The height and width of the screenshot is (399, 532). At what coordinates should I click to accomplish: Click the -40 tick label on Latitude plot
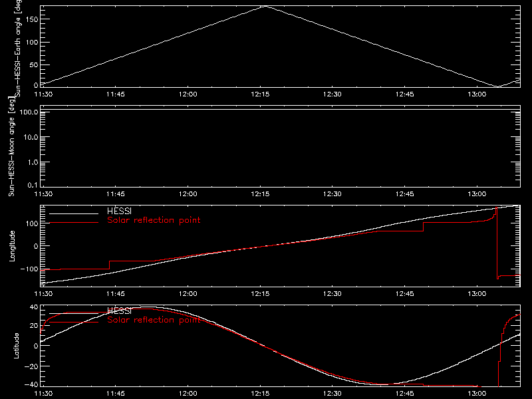(x=31, y=385)
